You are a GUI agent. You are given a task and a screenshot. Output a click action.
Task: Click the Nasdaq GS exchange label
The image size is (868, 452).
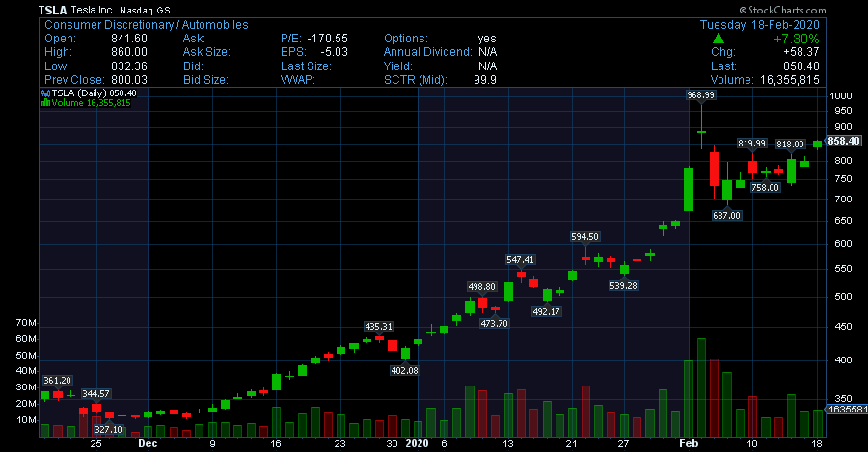(x=145, y=11)
